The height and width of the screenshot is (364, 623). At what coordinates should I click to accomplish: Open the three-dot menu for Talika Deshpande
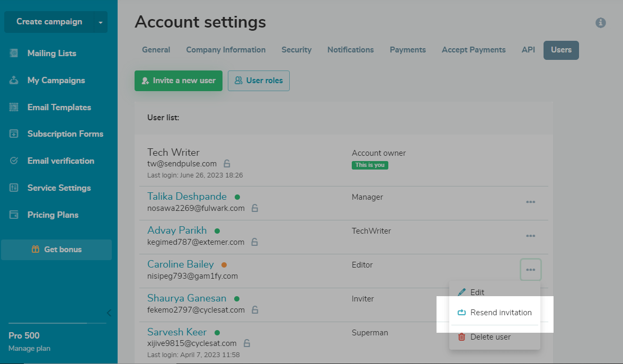coord(530,202)
